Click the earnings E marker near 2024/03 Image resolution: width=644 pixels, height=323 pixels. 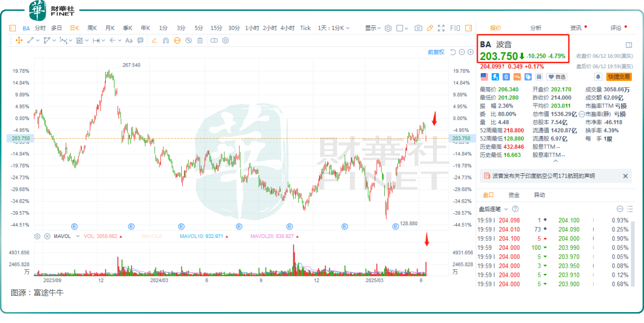pos(181,227)
